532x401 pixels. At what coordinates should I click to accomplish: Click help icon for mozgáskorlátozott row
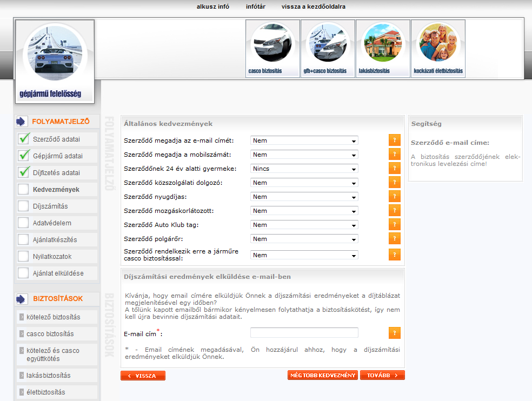click(x=394, y=211)
